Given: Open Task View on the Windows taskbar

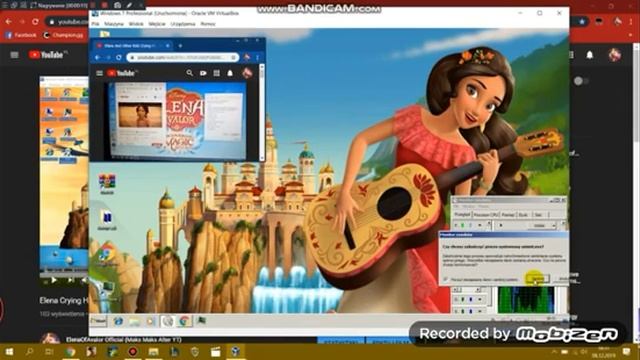Looking at the screenshot, I should 49,351.
